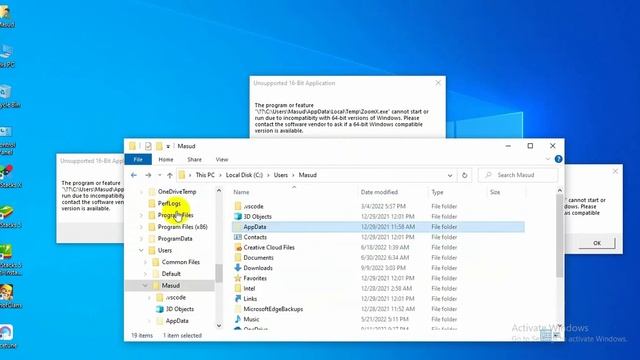Viewport: 640px width, 360px height.
Task: Open address bar history dropdown
Action: point(450,176)
